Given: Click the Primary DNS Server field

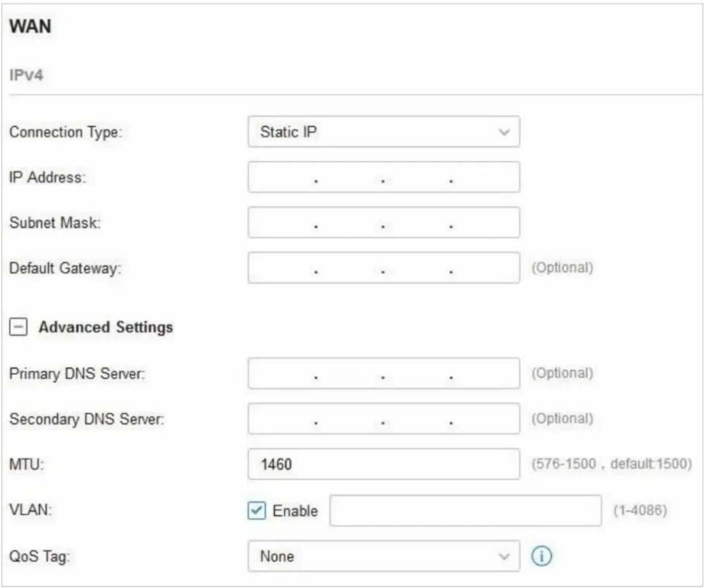Looking at the screenshot, I should [x=383, y=374].
